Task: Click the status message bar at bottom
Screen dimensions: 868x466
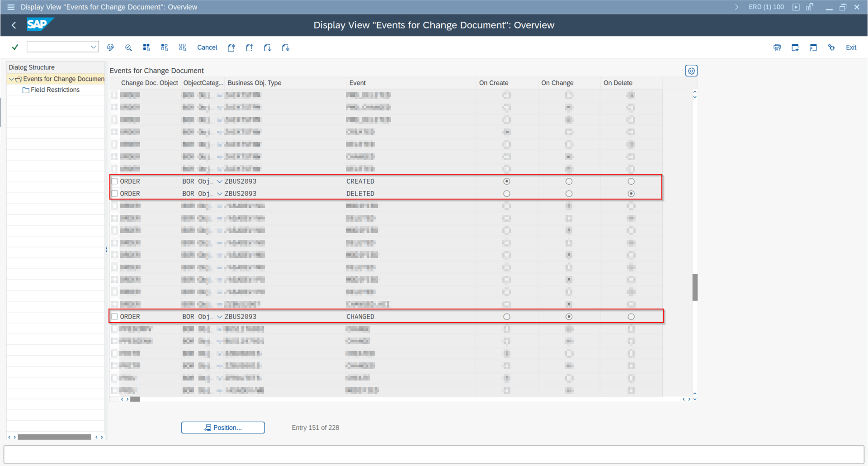Action: point(434,454)
